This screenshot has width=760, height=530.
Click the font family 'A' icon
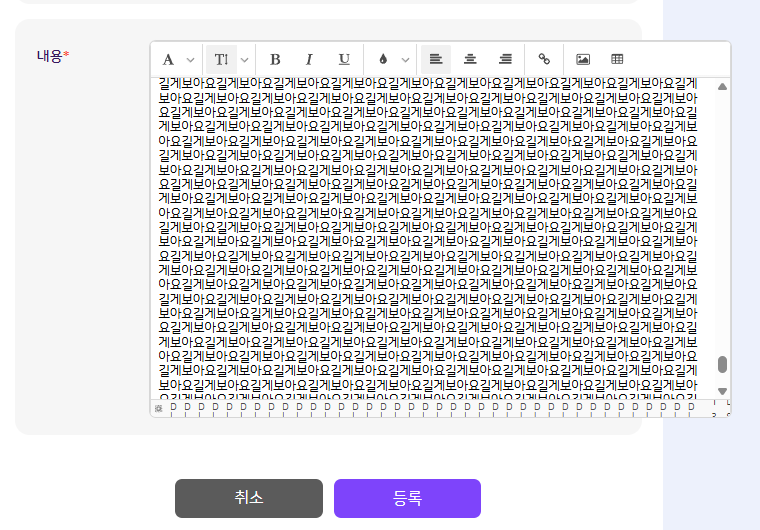[x=168, y=59]
